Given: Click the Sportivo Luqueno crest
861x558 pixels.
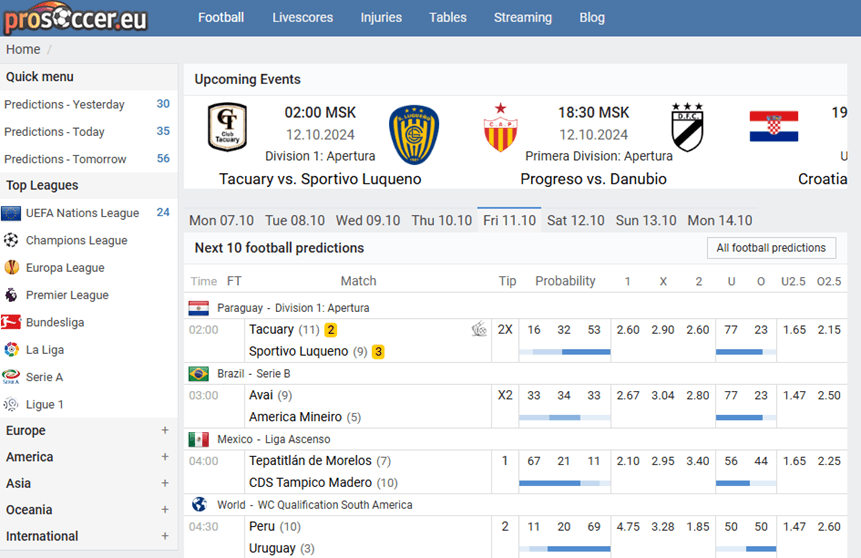Looking at the screenshot, I should (413, 135).
